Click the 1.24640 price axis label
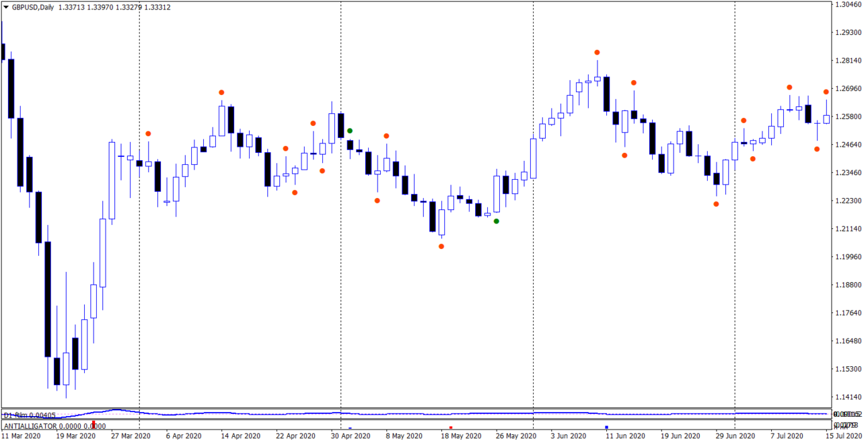The width and height of the screenshot is (868, 443). tap(848, 145)
